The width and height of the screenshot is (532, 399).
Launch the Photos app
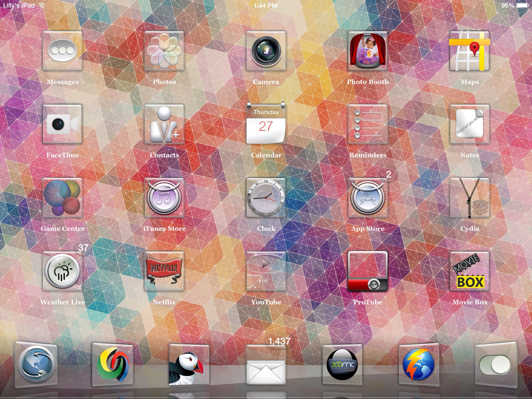point(164,51)
